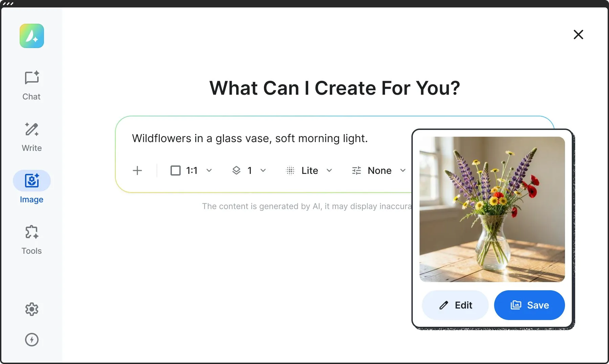
Task: Expand the image count dropdown showing 1
Action: tap(249, 170)
